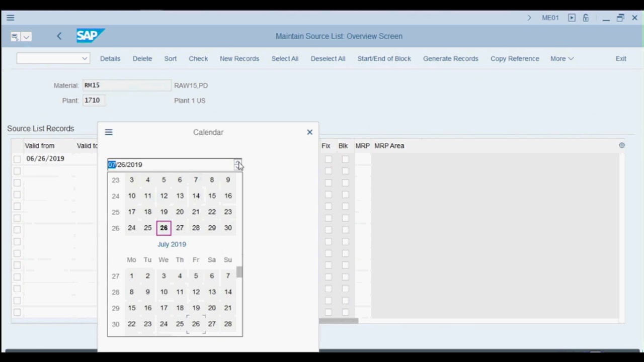Click Select All in toolbar
The image size is (644, 362).
[x=285, y=59]
